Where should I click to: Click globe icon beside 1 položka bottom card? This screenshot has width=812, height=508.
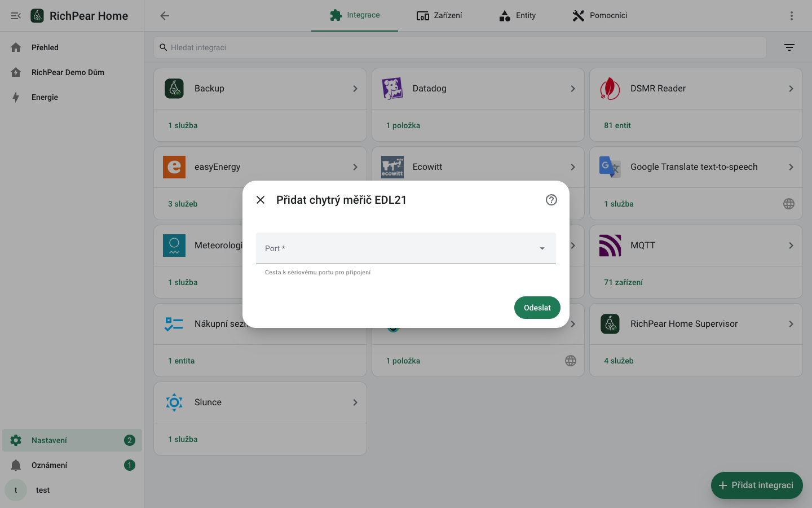571,361
